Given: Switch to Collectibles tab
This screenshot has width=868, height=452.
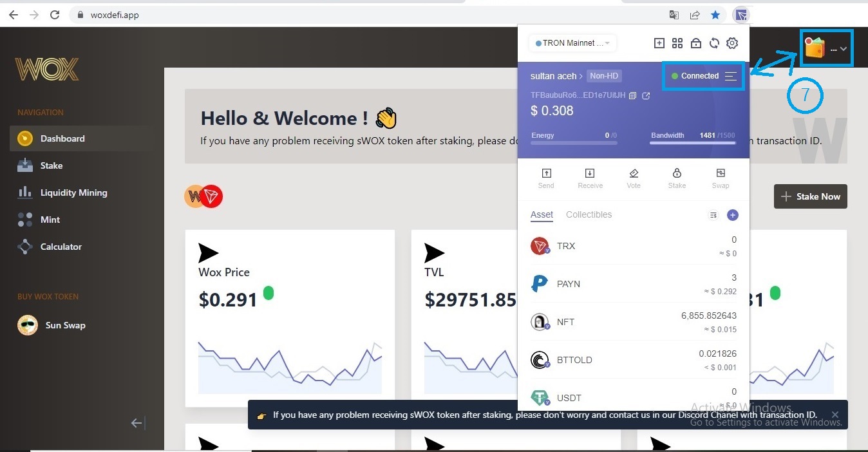Looking at the screenshot, I should 589,214.
